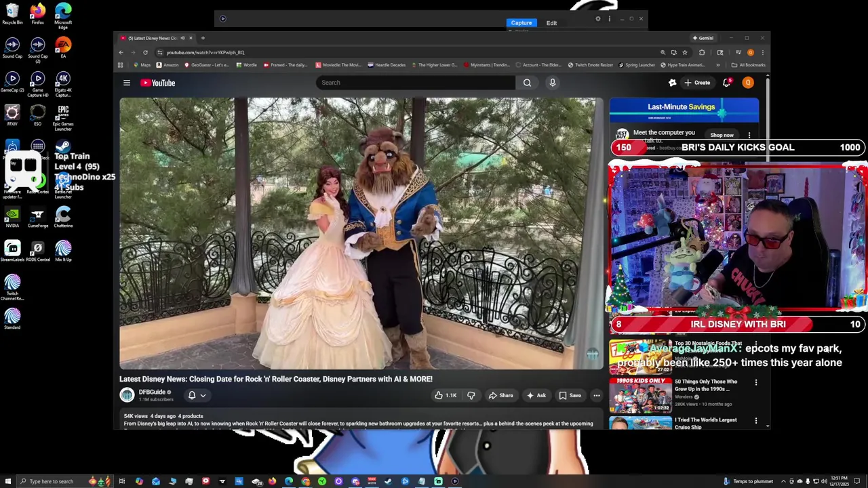The height and width of the screenshot is (488, 868).
Task: Open the EA app desktop shortcut
Action: click(x=63, y=48)
